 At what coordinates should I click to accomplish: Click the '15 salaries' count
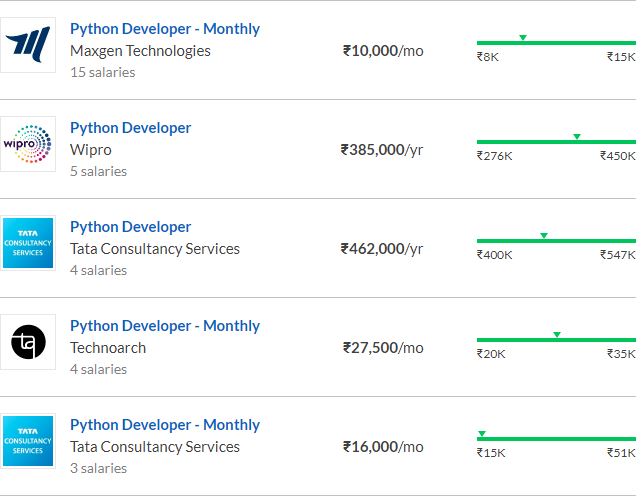pyautogui.click(x=102, y=72)
